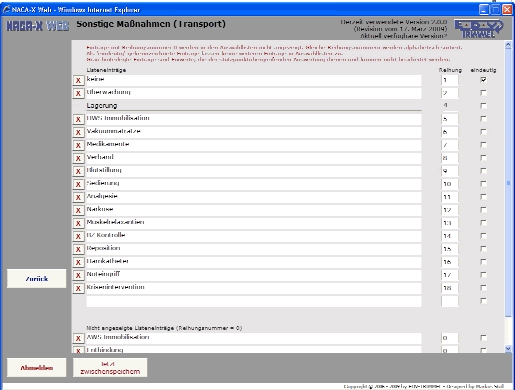Delete the Narkose list entry
The image size is (515, 390).
click(78, 210)
